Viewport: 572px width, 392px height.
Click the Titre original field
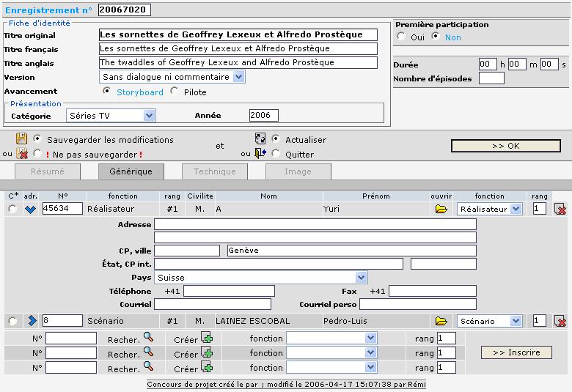[238, 34]
